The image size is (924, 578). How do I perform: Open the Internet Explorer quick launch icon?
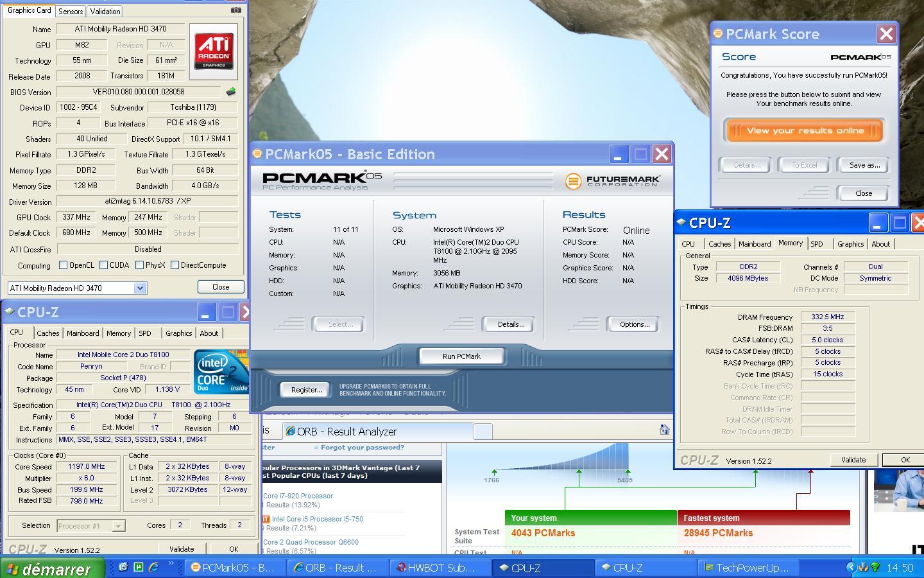click(154, 567)
